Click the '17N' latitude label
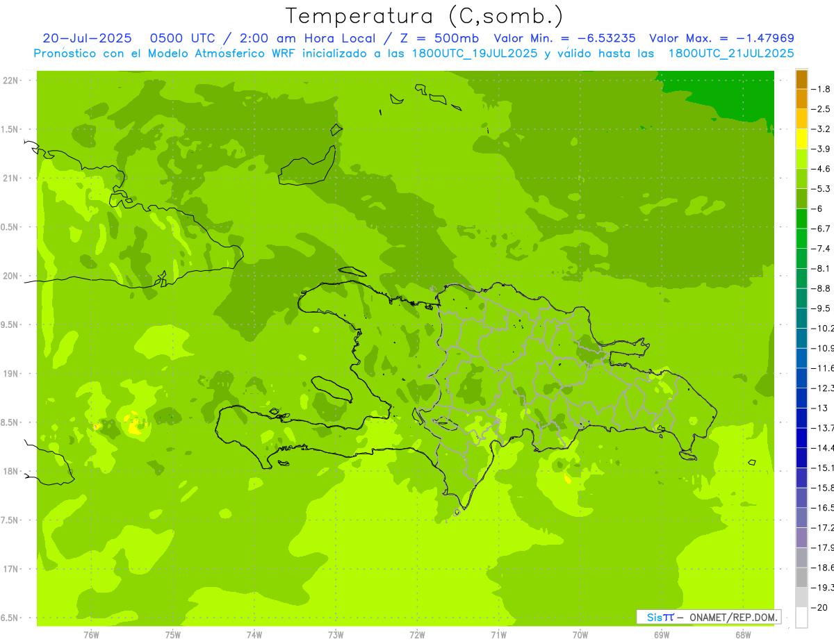 coord(11,569)
